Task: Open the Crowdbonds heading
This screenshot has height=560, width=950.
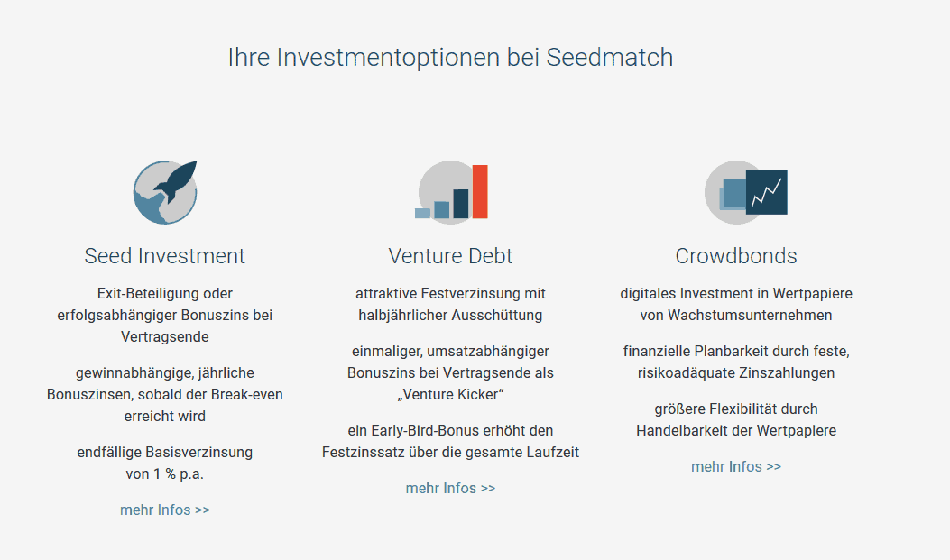Action: tap(736, 256)
